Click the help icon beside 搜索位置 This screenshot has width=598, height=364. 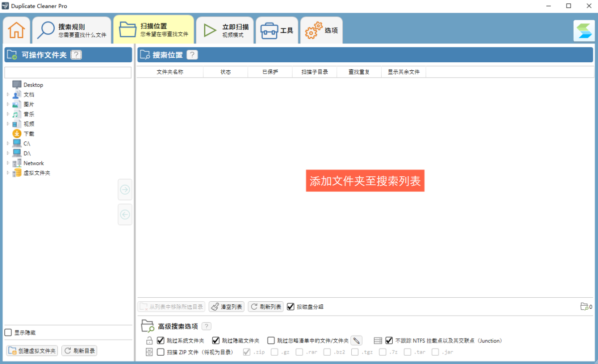click(192, 55)
